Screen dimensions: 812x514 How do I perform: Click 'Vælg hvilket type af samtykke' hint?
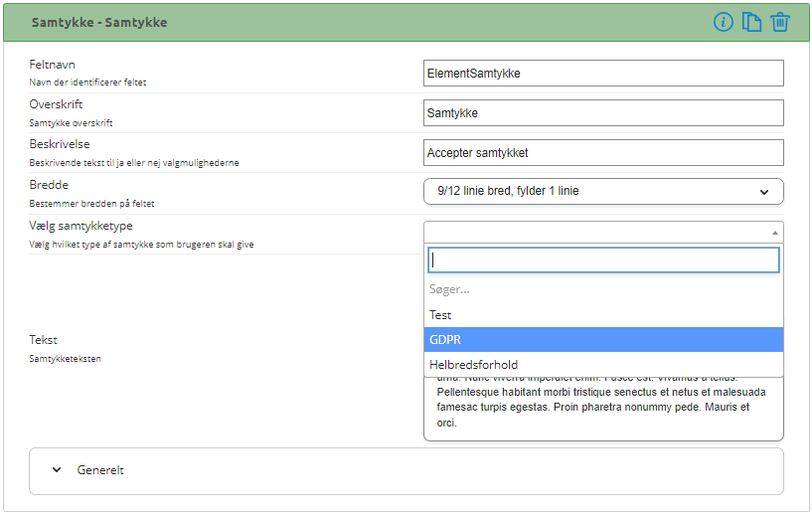point(141,245)
